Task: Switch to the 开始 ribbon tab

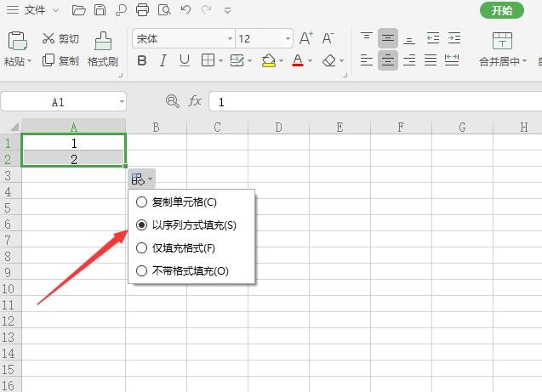Action: [x=502, y=10]
